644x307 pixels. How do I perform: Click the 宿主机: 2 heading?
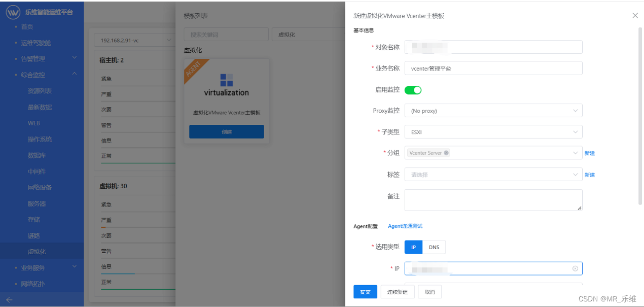point(112,60)
